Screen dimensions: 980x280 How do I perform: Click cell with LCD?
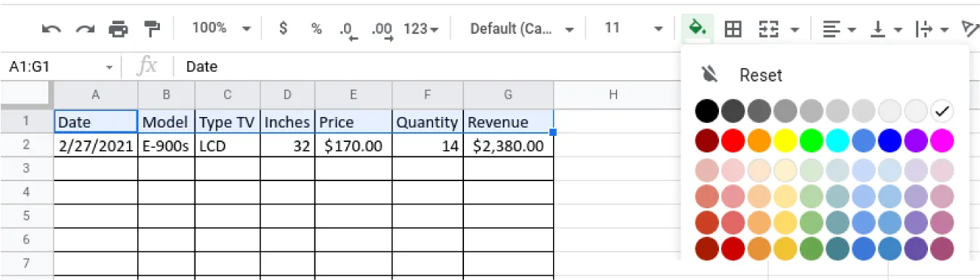tap(227, 146)
